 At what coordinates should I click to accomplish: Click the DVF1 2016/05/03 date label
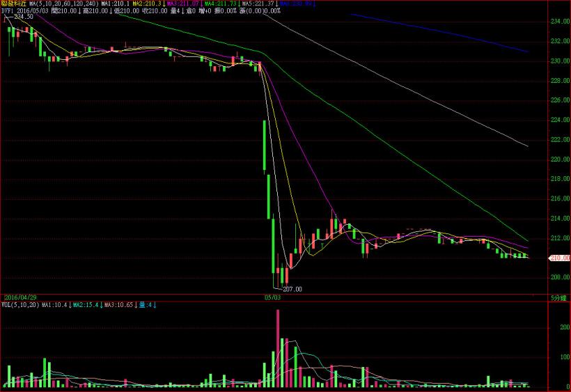coord(25,11)
